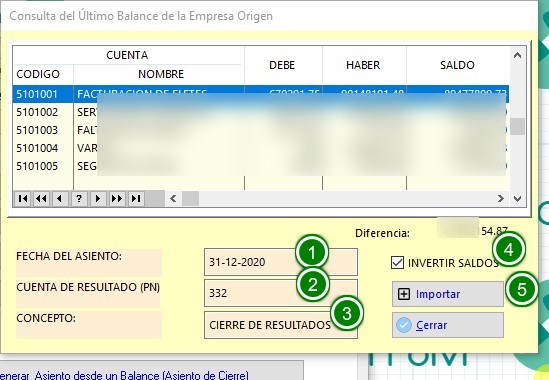Viewport: 549px width, 380px height.
Task: Click the SALDO column header
Action: (457, 65)
